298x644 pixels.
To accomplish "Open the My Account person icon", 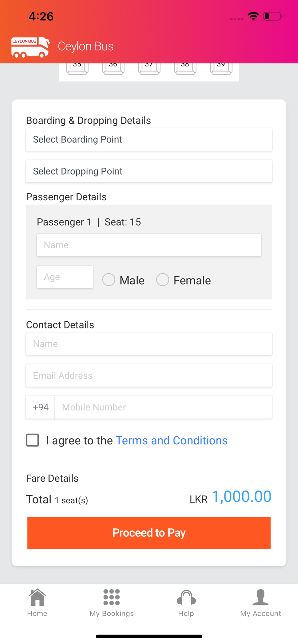I will [261, 597].
